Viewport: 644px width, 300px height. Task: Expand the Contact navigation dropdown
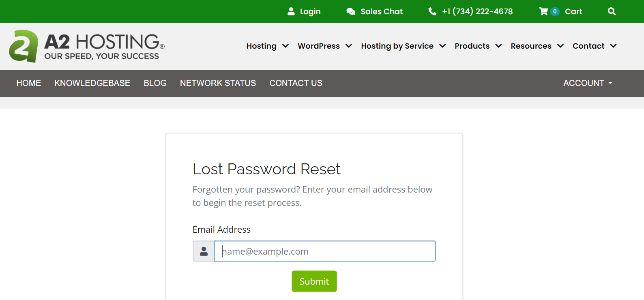593,46
